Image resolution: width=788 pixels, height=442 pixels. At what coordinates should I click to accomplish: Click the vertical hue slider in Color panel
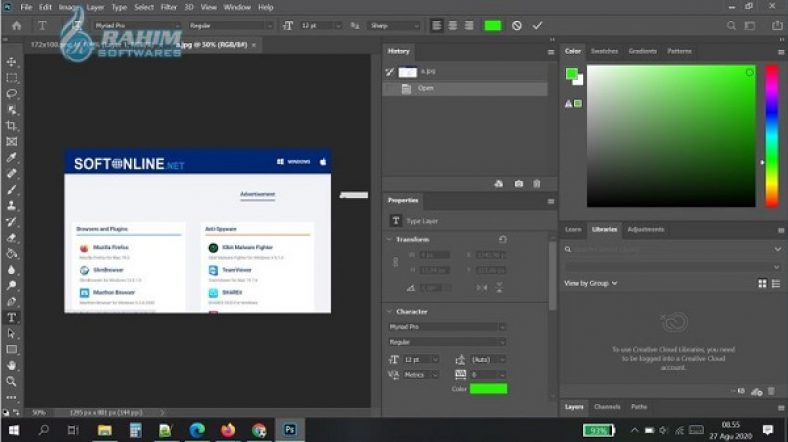(772, 136)
